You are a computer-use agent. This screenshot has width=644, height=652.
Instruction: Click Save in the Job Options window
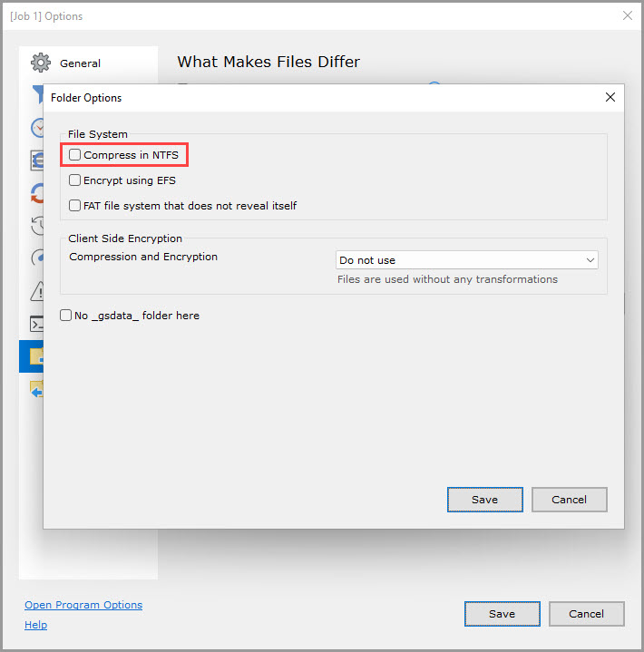point(502,614)
